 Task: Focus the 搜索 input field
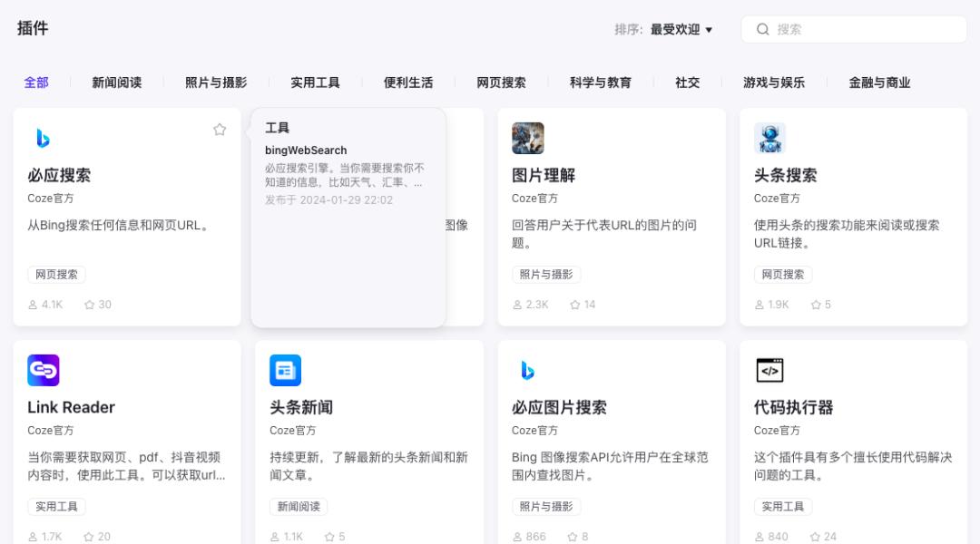coord(854,29)
